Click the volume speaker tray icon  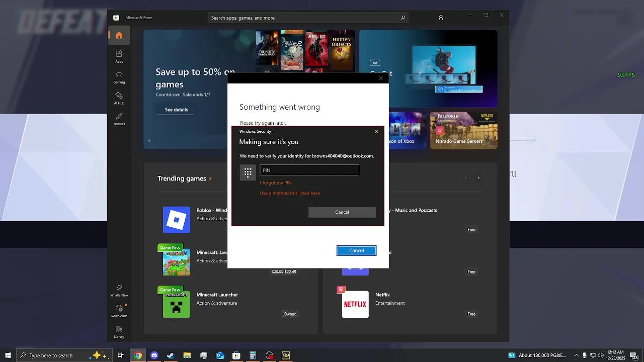tap(600, 355)
